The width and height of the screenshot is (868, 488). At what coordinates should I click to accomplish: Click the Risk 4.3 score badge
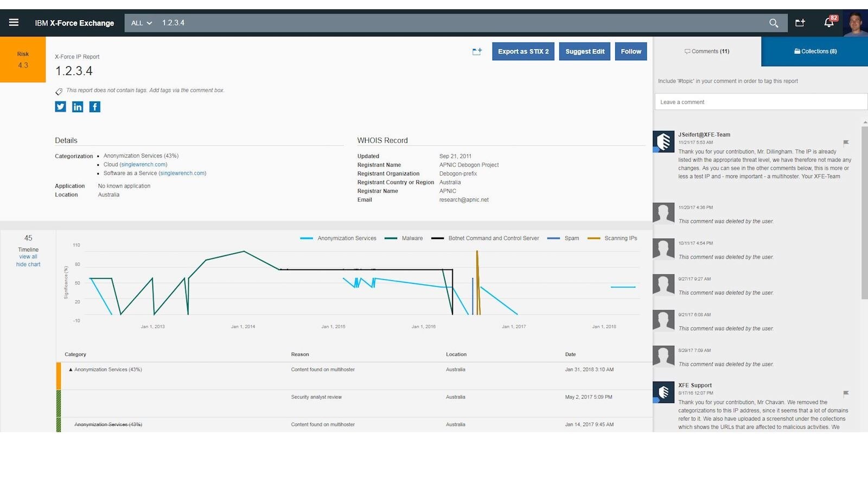(23, 60)
